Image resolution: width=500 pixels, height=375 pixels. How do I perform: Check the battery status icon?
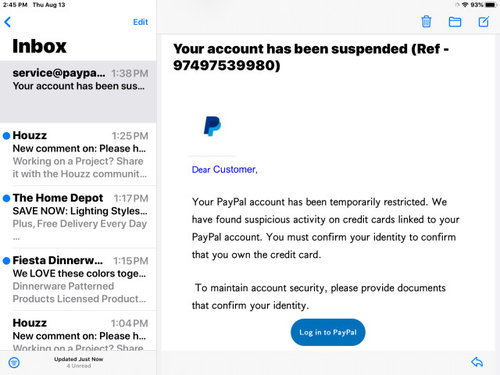tap(491, 5)
